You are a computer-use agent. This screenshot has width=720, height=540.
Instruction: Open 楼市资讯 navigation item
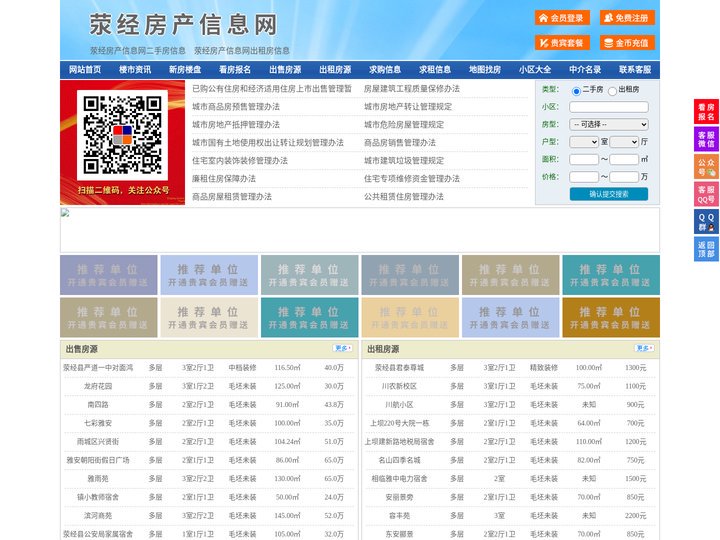pyautogui.click(x=135, y=70)
